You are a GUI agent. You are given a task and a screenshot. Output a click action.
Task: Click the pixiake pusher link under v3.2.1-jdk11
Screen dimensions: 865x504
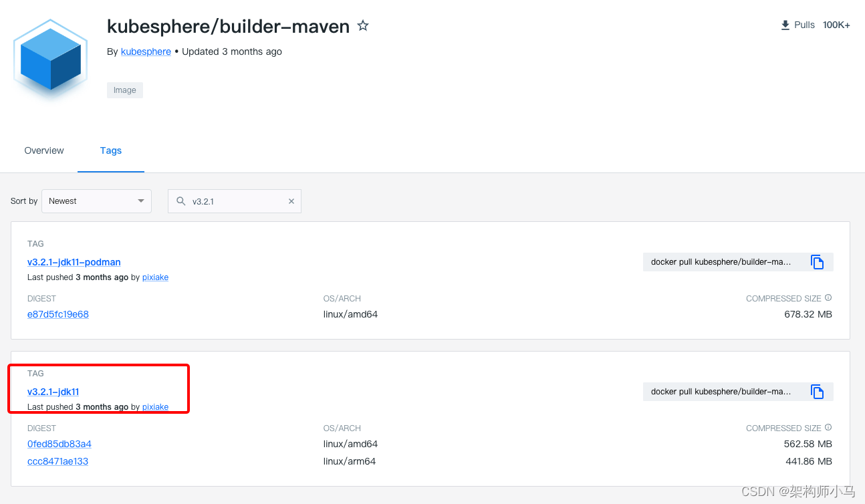(155, 406)
